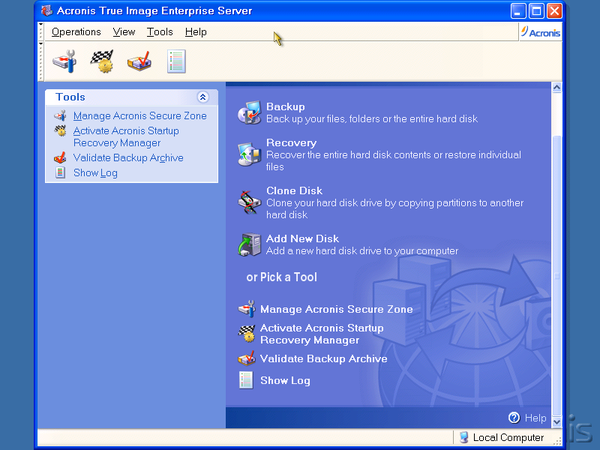Maximize the Acronis True Image window
The width and height of the screenshot is (600, 450).
[x=536, y=11]
